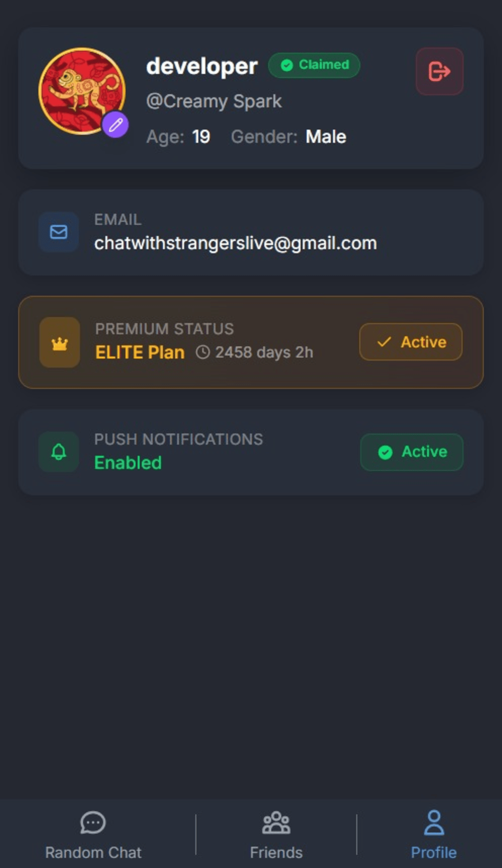Click the premium status Active button
The width and height of the screenshot is (502, 868).
411,342
